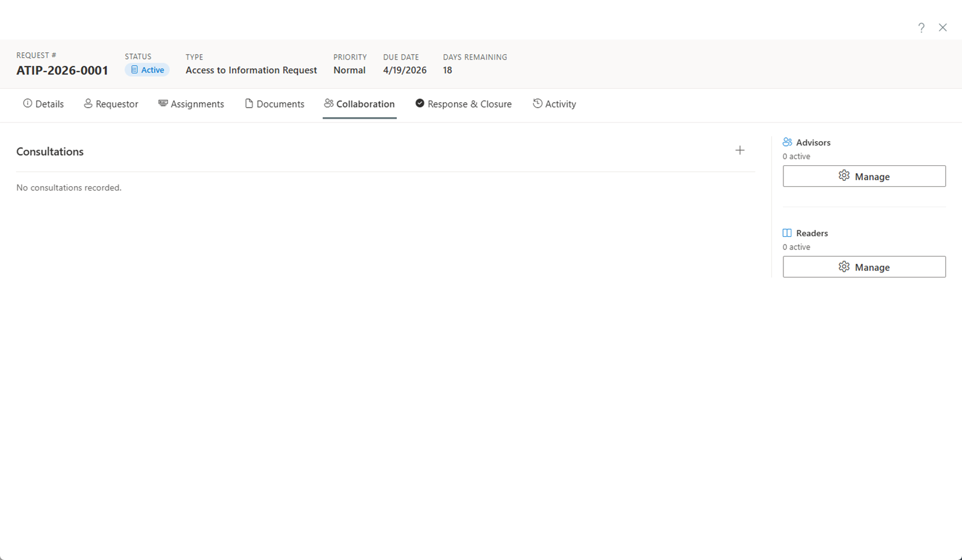
Task: Click the Readers book icon
Action: pos(786,233)
